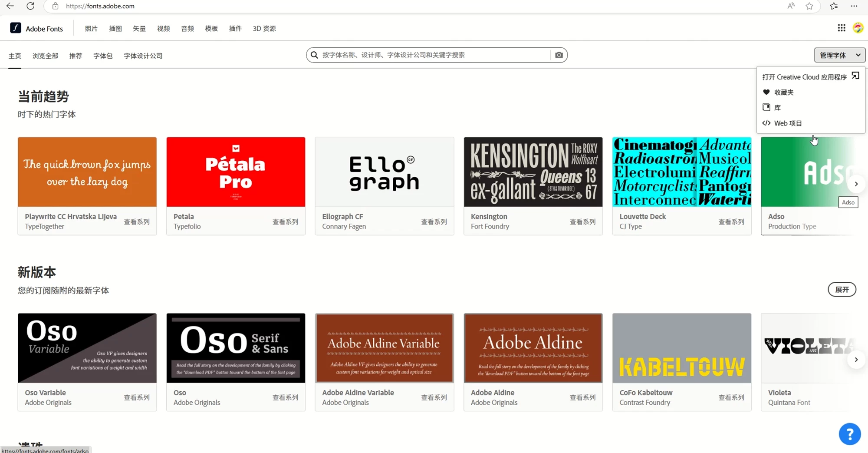The height and width of the screenshot is (453, 868).
Task: Open browser settings and more menu
Action: [854, 6]
